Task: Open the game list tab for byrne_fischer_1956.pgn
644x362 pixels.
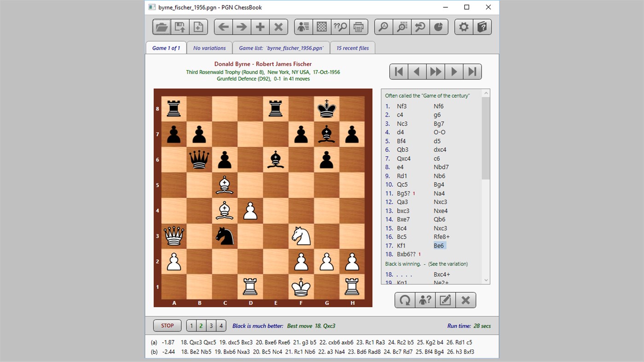Action: 281,47
